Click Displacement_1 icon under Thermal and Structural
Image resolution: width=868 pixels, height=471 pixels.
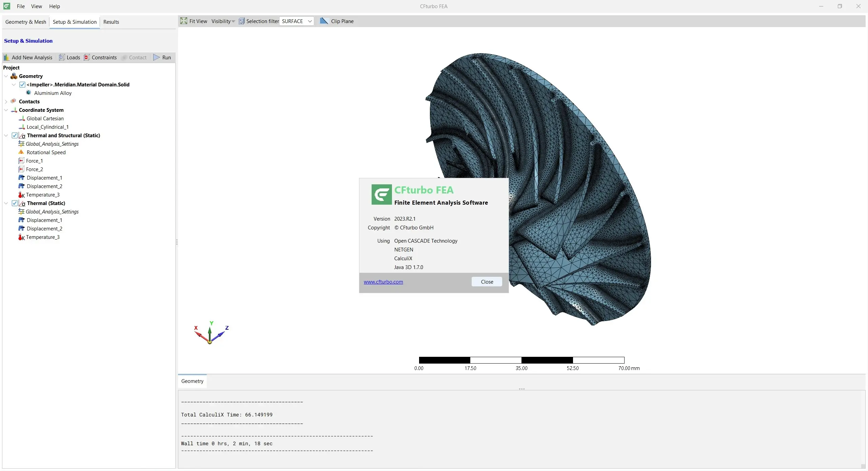coord(21,178)
